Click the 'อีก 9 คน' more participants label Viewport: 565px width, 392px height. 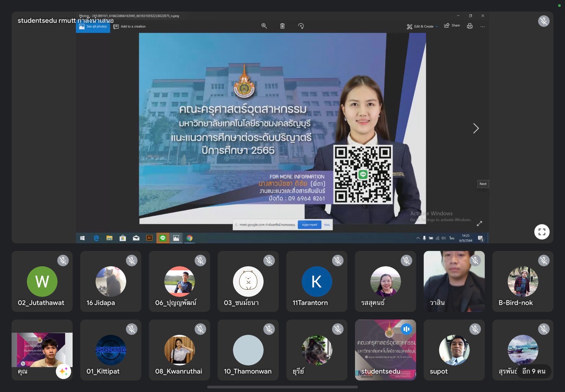click(x=534, y=371)
